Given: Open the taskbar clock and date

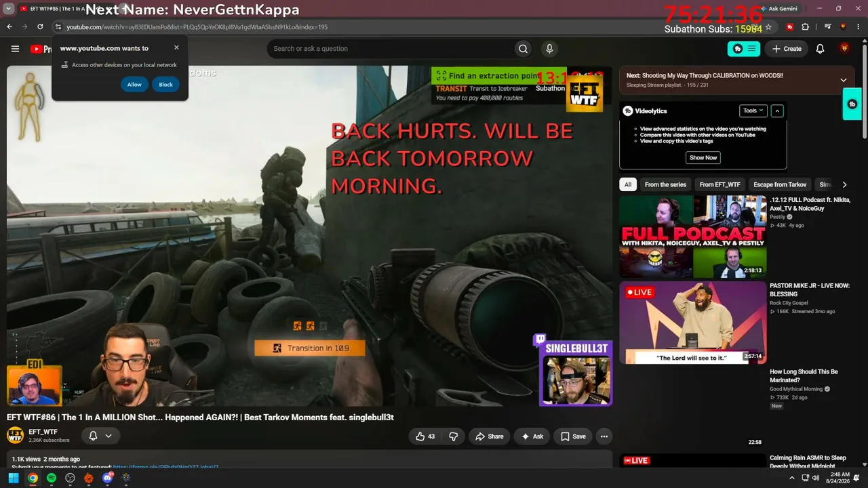Looking at the screenshot, I should pyautogui.click(x=838, y=478).
